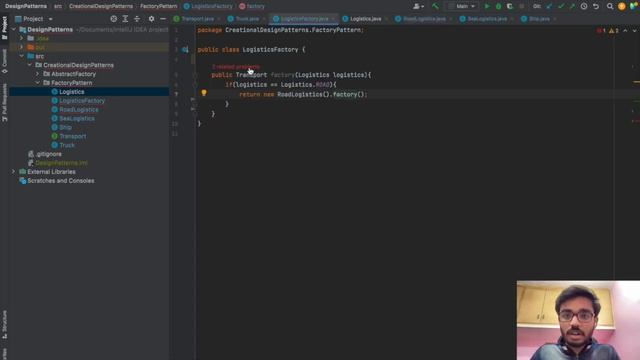
Task: Switch to the RoadLogistics.java tab
Action: click(424, 19)
